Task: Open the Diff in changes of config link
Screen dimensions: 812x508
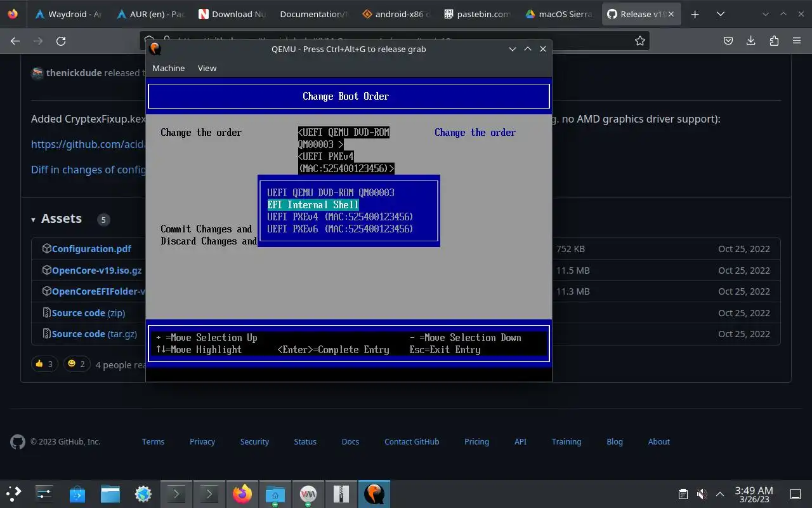Action: coord(88,170)
